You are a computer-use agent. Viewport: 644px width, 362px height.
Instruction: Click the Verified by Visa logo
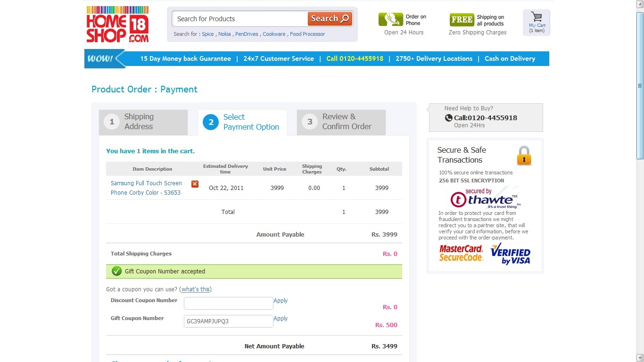pos(511,254)
